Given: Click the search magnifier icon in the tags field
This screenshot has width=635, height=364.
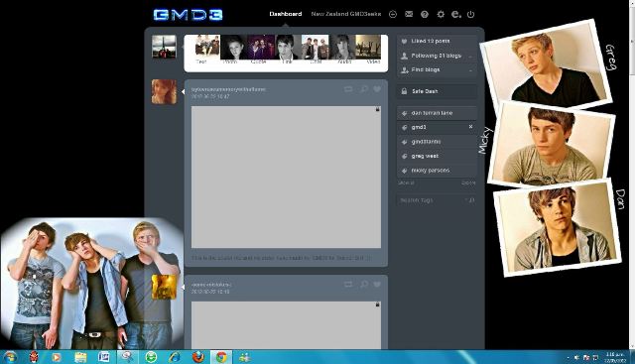Looking at the screenshot, I should [x=471, y=200].
